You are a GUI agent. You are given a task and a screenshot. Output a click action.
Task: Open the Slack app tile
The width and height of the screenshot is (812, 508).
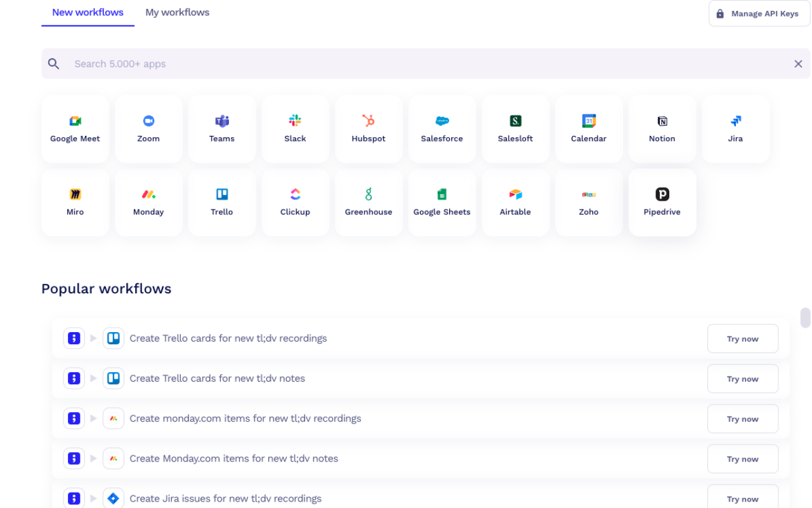(x=295, y=129)
